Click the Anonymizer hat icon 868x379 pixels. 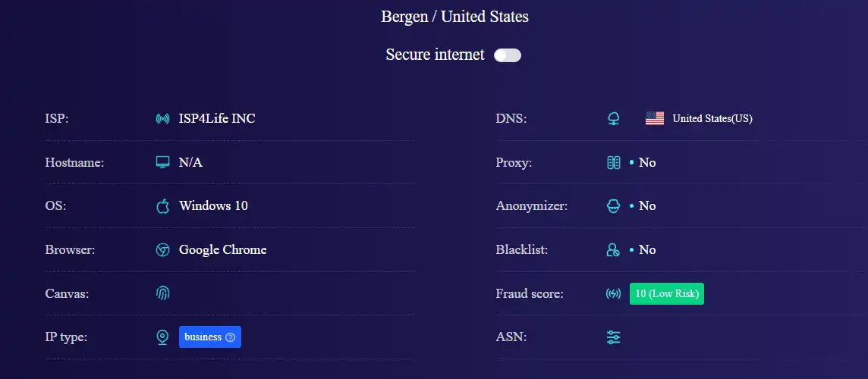tap(613, 206)
